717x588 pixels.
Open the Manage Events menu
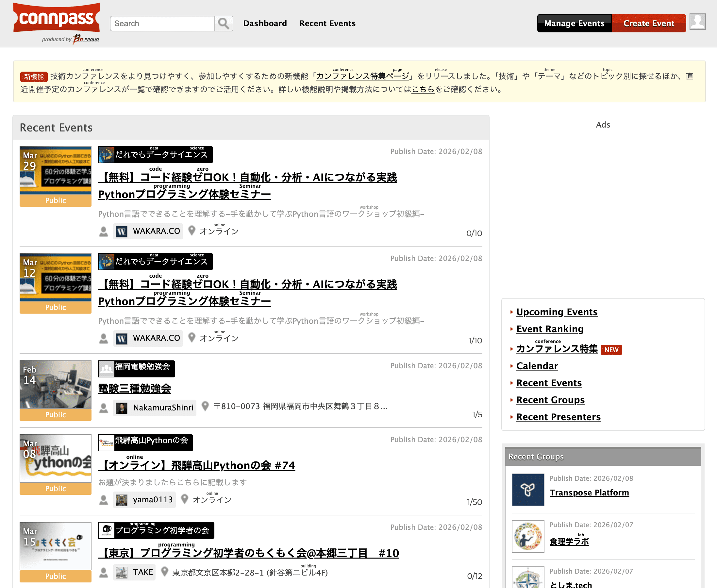[574, 23]
